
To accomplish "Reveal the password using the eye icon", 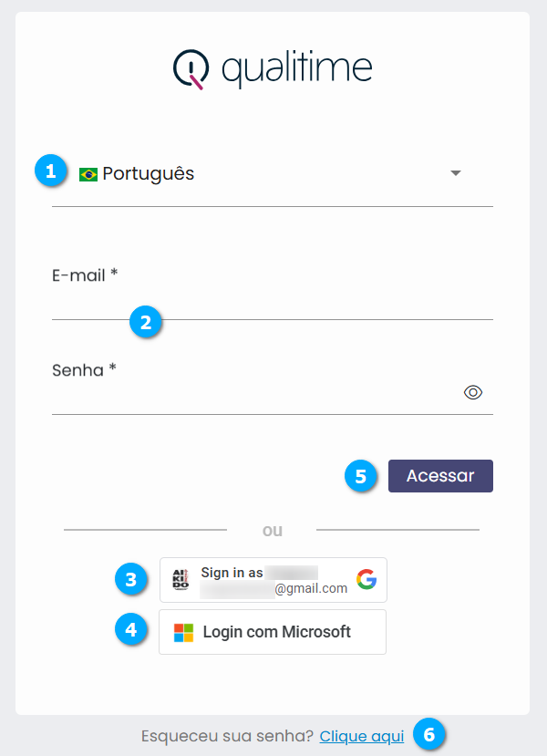I will click(473, 391).
